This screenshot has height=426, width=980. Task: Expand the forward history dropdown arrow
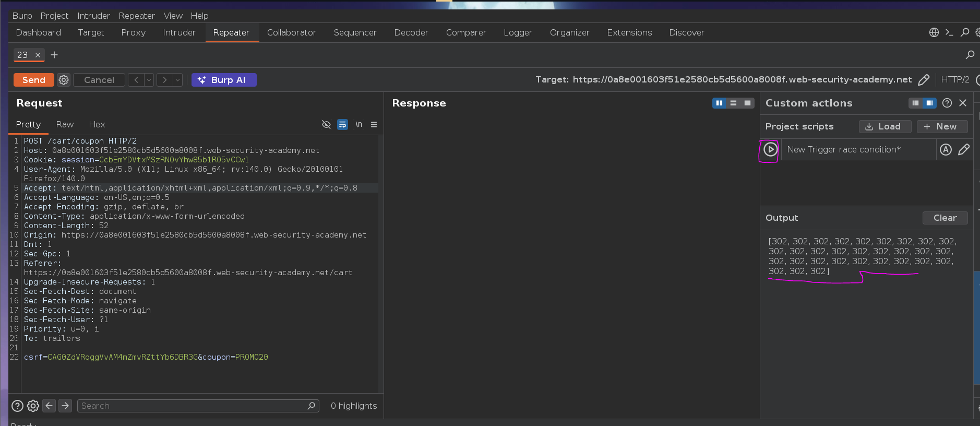pos(178,80)
